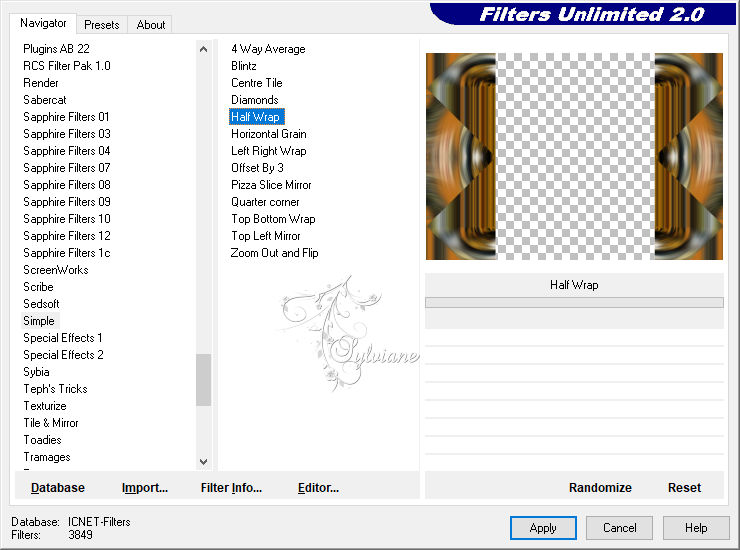Screen dimensions: 740x550
Task: Select the Centre Tile filter
Action: tap(257, 83)
